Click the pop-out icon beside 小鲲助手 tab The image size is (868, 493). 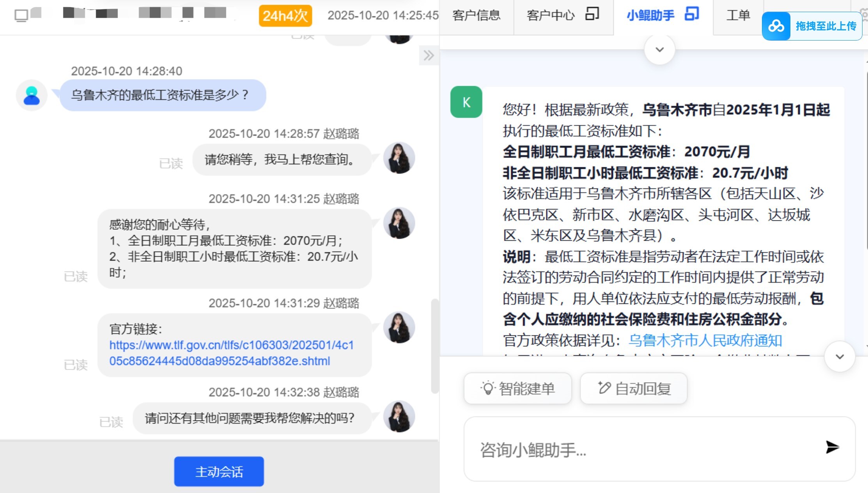click(x=692, y=14)
